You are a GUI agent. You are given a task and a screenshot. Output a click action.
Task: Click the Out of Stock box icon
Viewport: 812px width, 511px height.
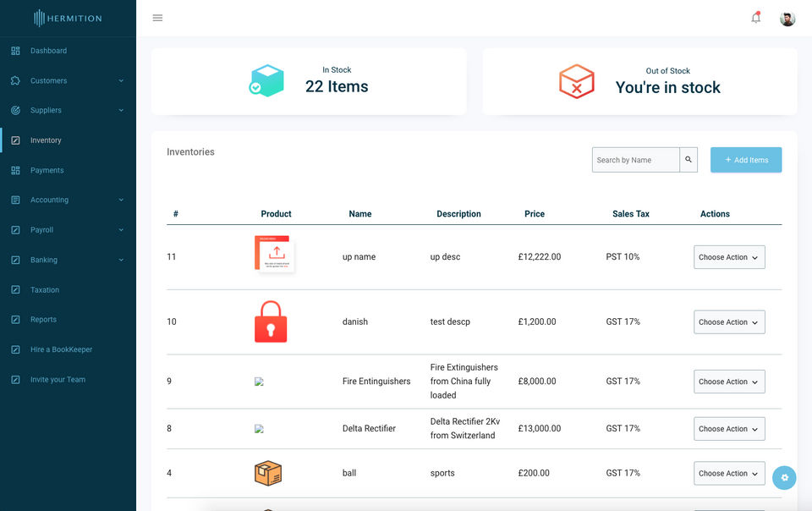(x=576, y=81)
